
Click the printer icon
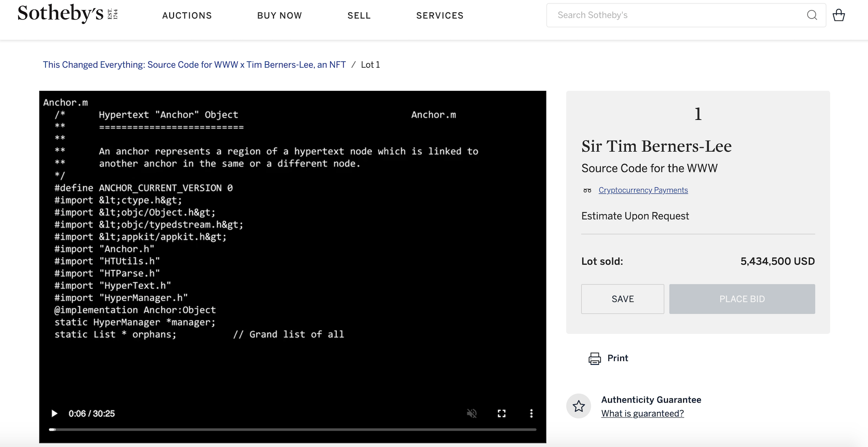coord(595,358)
